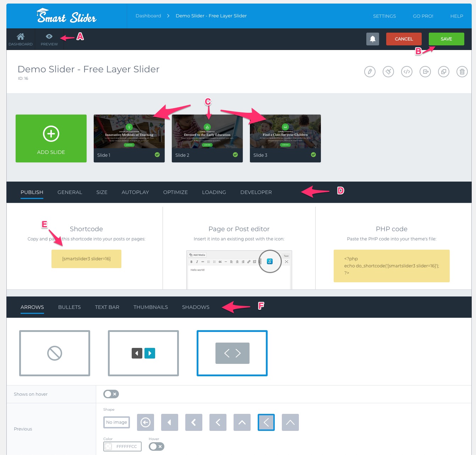Select the small up chevron shape

[x=242, y=422]
